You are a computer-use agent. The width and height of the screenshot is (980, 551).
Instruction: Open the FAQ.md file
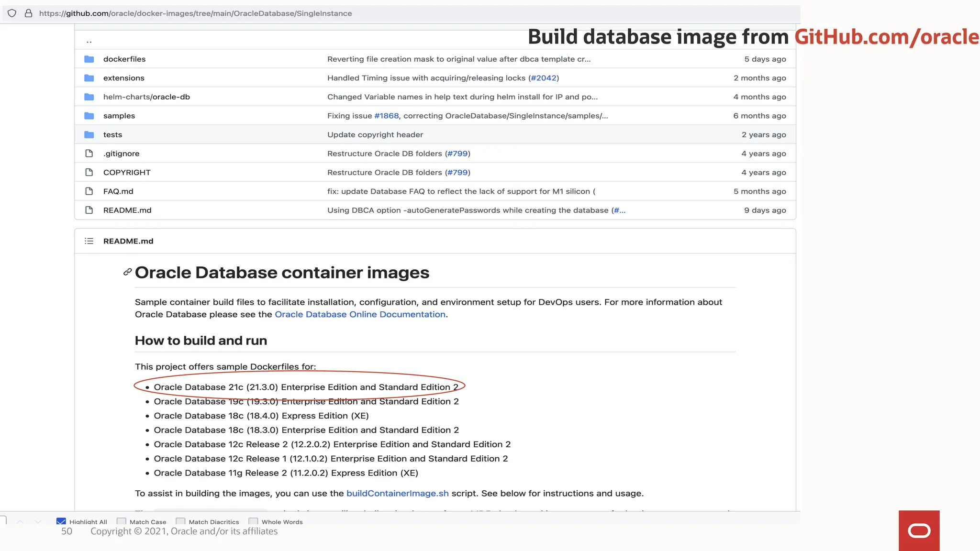(x=118, y=191)
